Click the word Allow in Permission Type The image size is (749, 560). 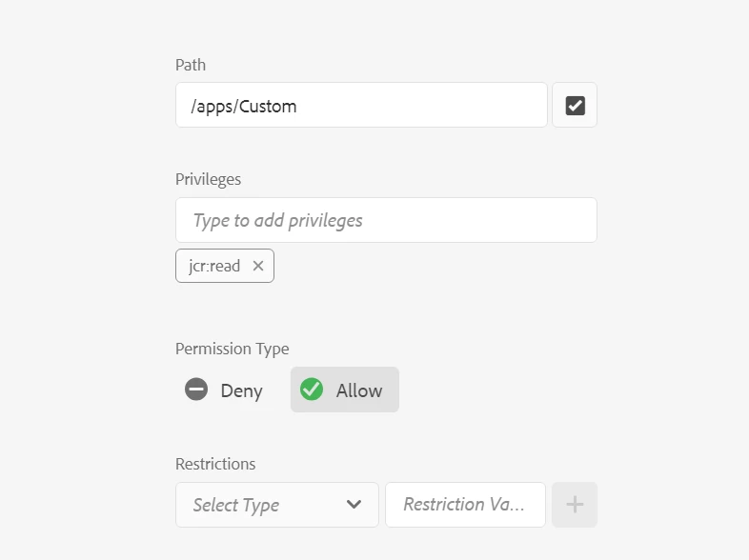359,390
